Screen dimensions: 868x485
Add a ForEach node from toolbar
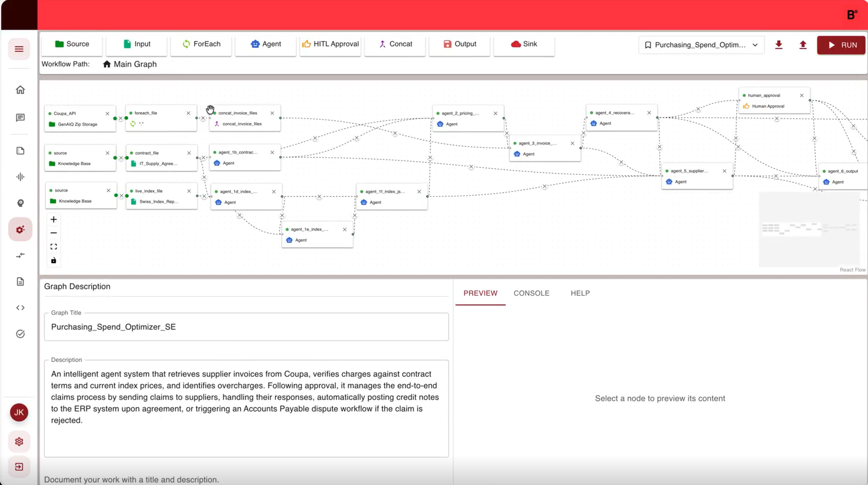[x=201, y=44]
